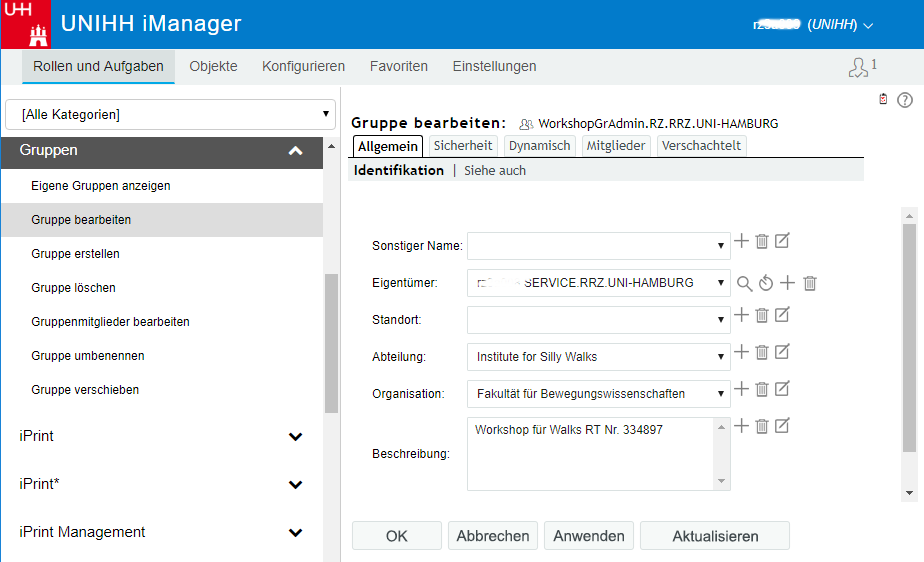This screenshot has width=924, height=562.
Task: Add a value to Sonstiger Name
Action: click(741, 241)
